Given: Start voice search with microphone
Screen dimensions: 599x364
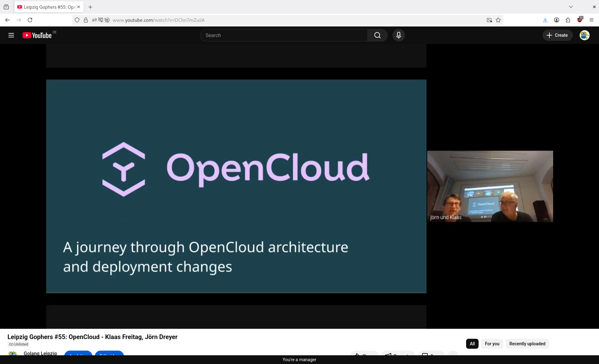Looking at the screenshot, I should click(398, 35).
